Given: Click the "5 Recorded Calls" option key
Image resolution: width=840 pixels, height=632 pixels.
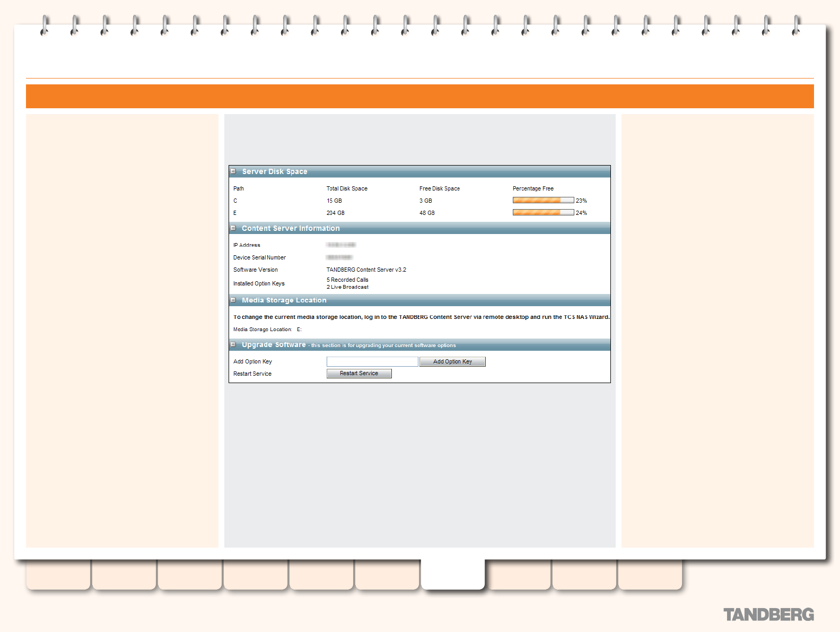Looking at the screenshot, I should coord(347,280).
